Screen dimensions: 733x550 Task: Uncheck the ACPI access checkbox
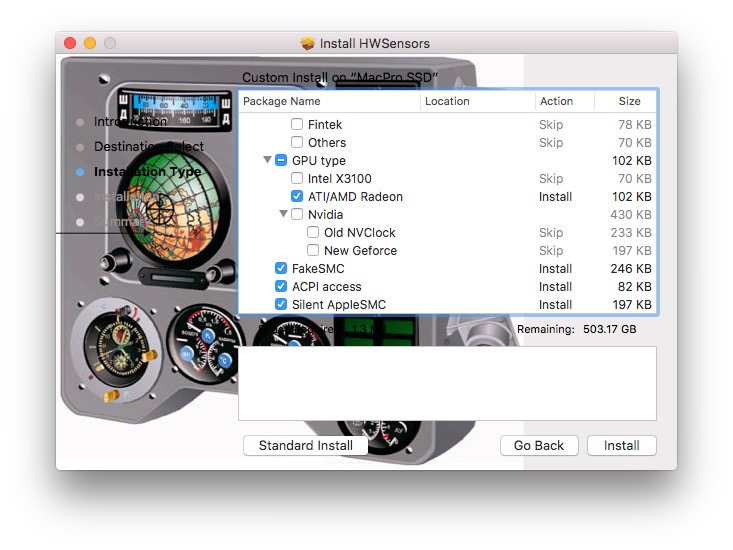(281, 286)
